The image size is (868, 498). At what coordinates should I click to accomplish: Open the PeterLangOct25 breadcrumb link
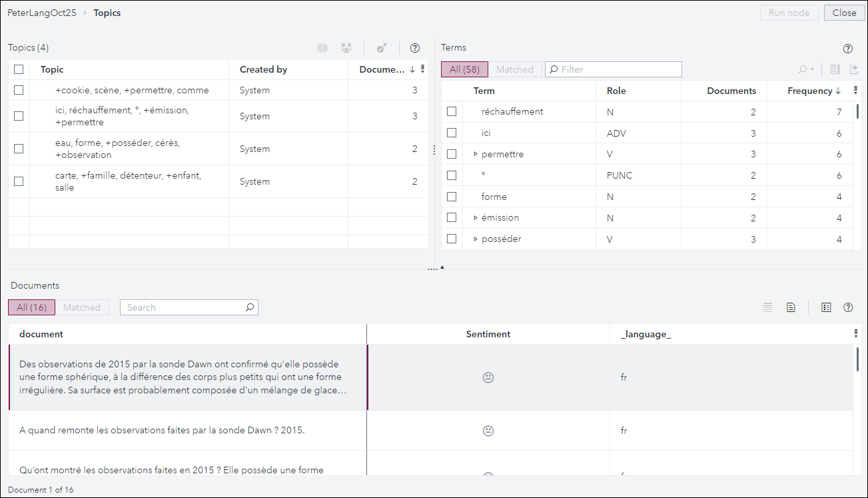42,12
